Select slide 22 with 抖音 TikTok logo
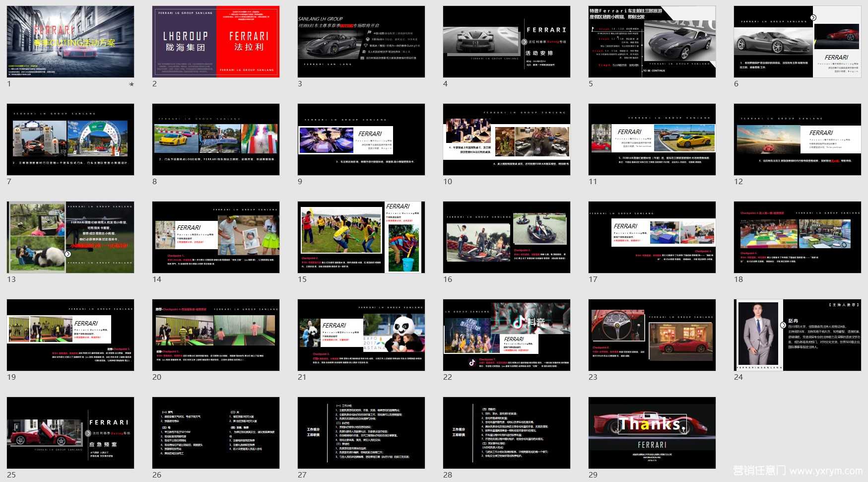The height and width of the screenshot is (482, 868). point(507,335)
